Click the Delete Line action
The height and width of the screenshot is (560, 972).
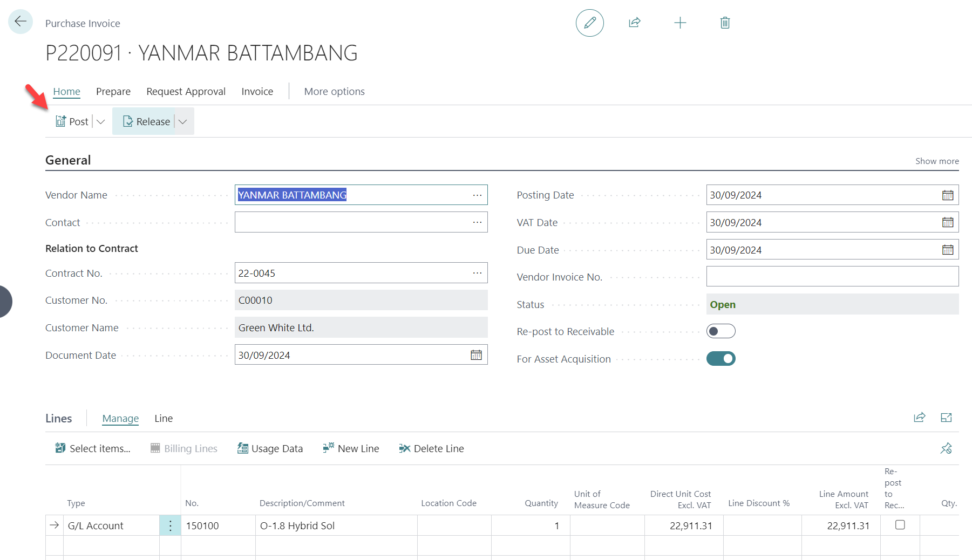[431, 448]
